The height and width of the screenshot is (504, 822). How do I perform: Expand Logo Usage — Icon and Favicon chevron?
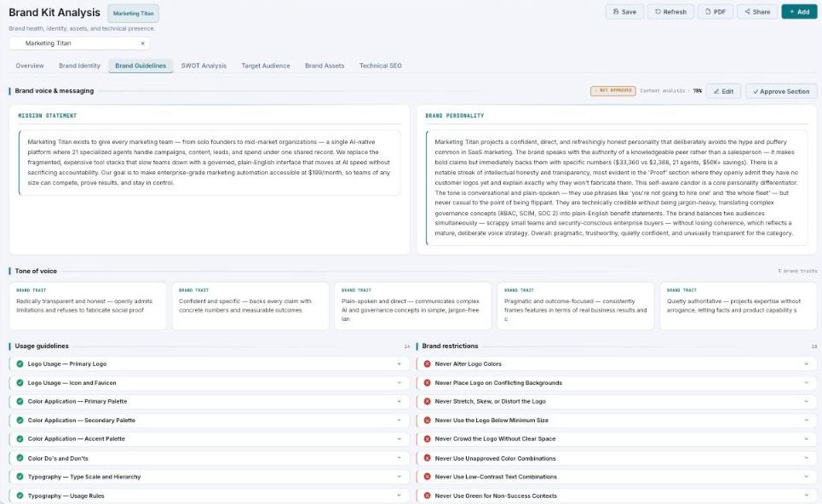[399, 382]
